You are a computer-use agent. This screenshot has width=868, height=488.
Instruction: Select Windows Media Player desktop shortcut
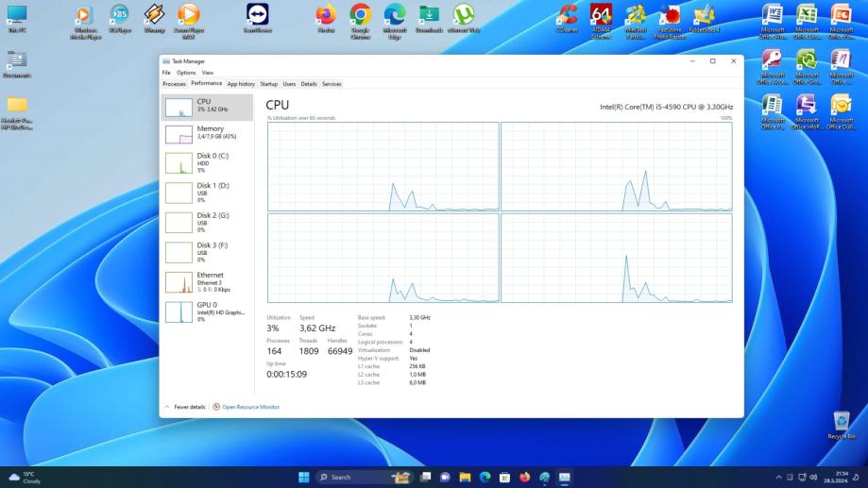pyautogui.click(x=85, y=22)
